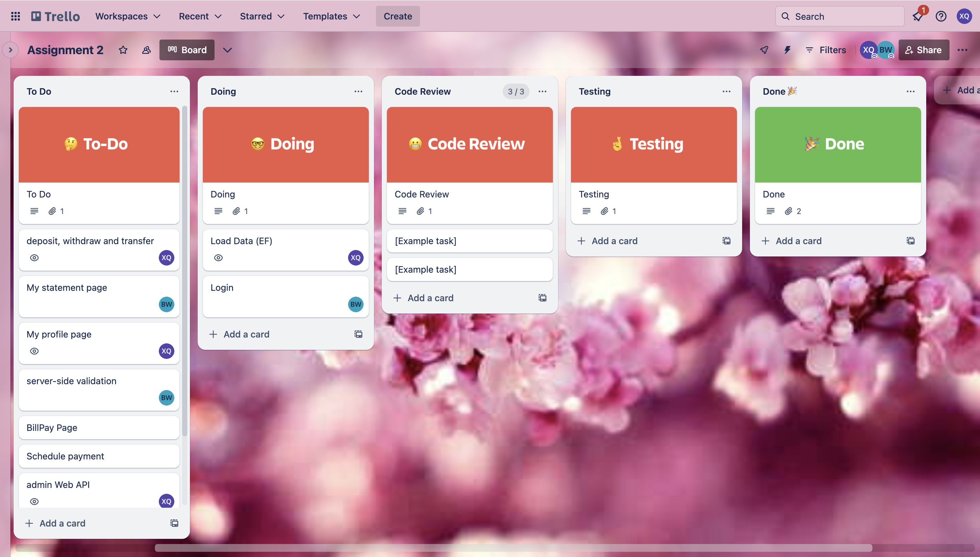This screenshot has height=557, width=980.
Task: Open the Templates menu
Action: pyautogui.click(x=331, y=16)
